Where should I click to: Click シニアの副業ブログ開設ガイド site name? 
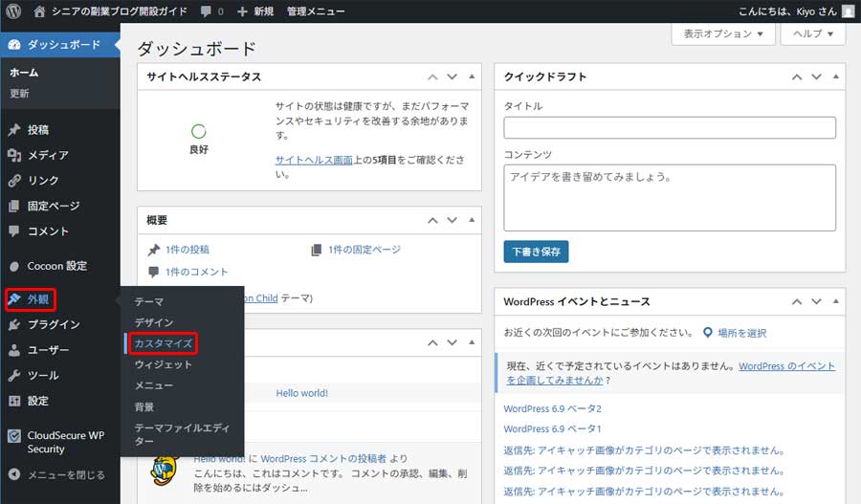pos(120,11)
